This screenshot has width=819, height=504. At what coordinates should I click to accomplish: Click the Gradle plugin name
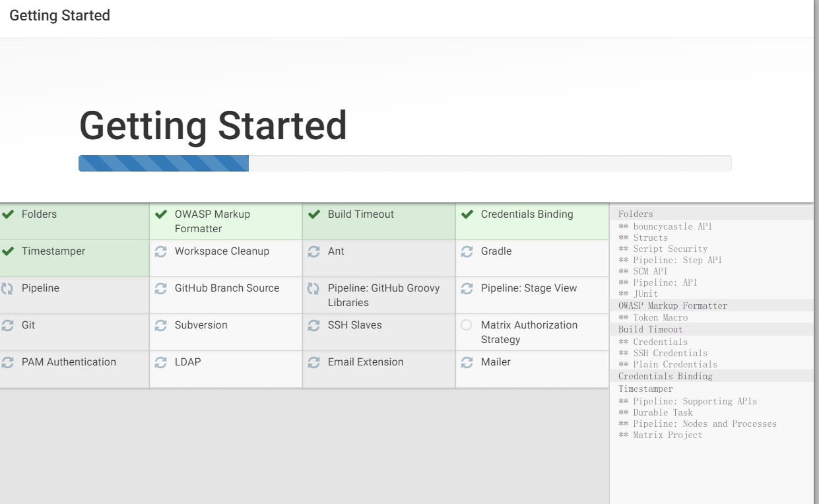coord(496,251)
